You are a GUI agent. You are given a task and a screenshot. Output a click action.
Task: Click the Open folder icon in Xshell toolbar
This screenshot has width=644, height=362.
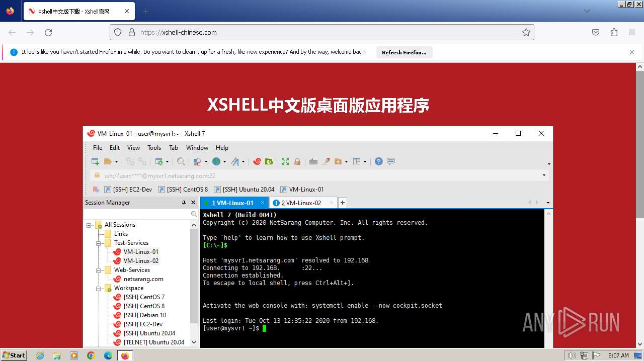(x=108, y=161)
